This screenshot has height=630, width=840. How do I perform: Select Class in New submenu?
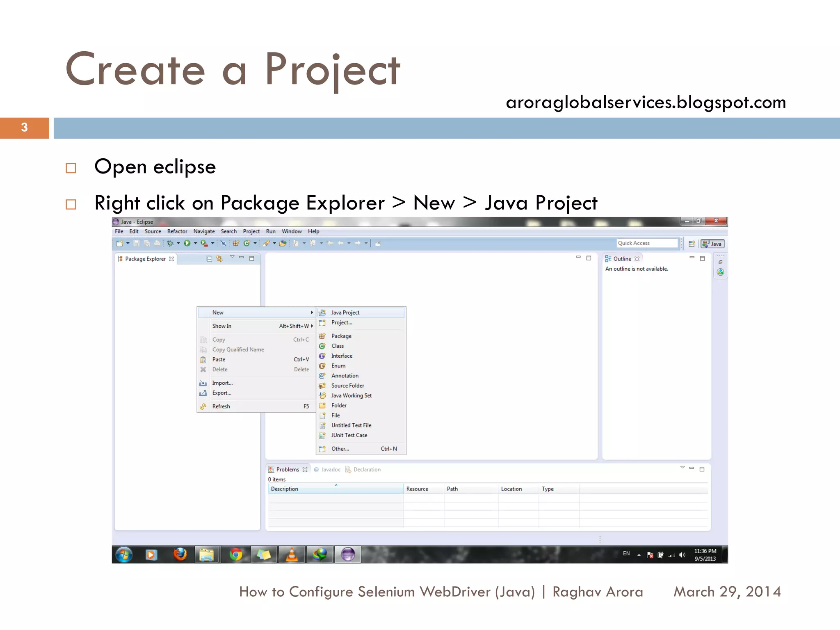[x=361, y=346]
